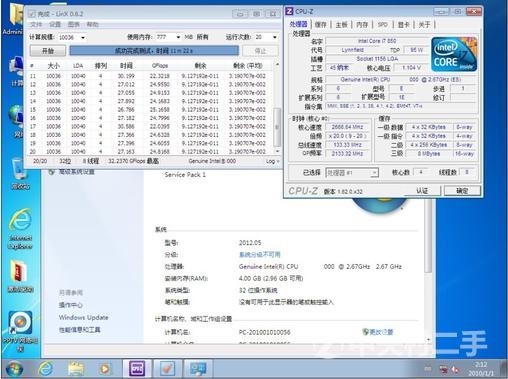Open the Administrator folder on desktop

click(13, 18)
